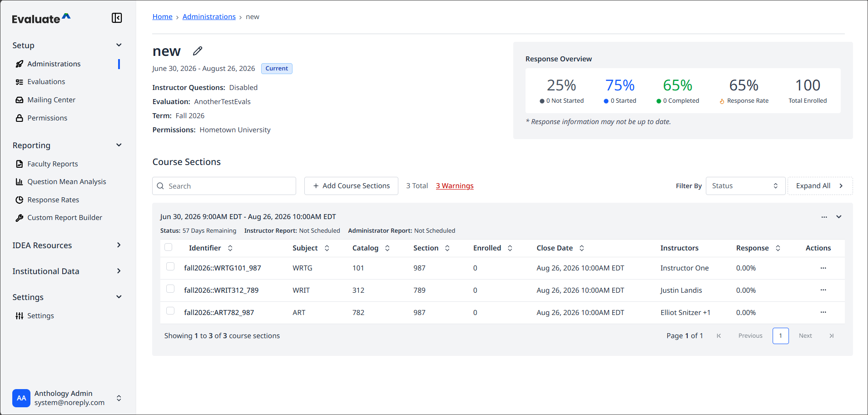The width and height of the screenshot is (868, 415).
Task: Click the pencil edit icon next to new
Action: pos(197,51)
